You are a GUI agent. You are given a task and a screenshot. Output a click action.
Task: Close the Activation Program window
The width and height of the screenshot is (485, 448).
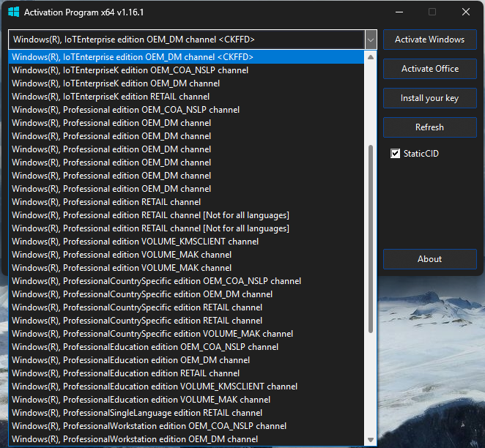pos(466,12)
